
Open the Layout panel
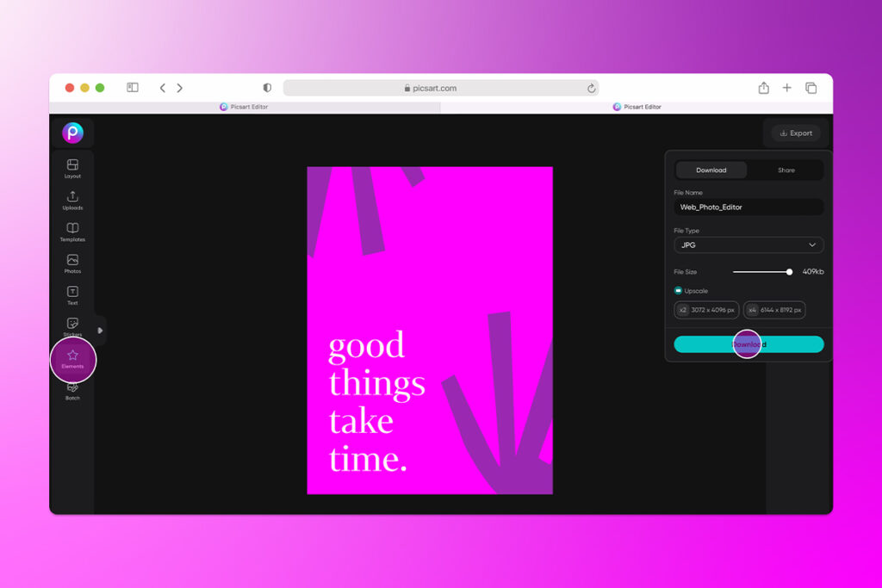point(72,168)
